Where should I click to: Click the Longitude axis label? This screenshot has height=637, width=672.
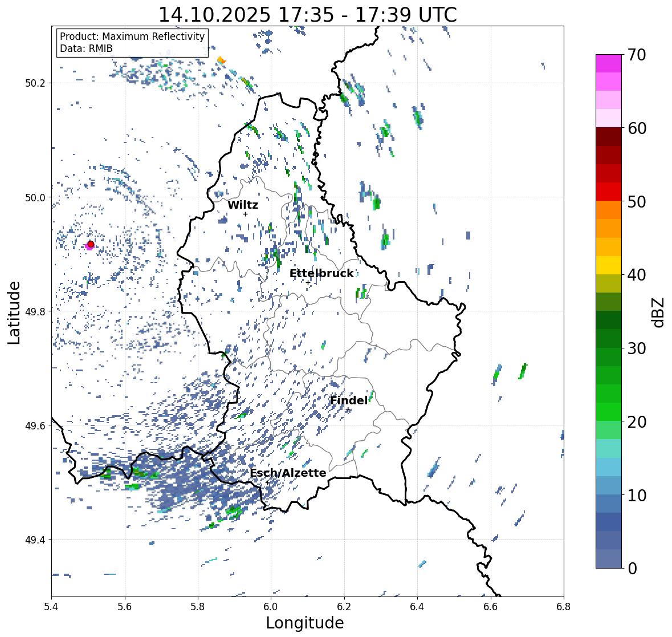coord(305,623)
